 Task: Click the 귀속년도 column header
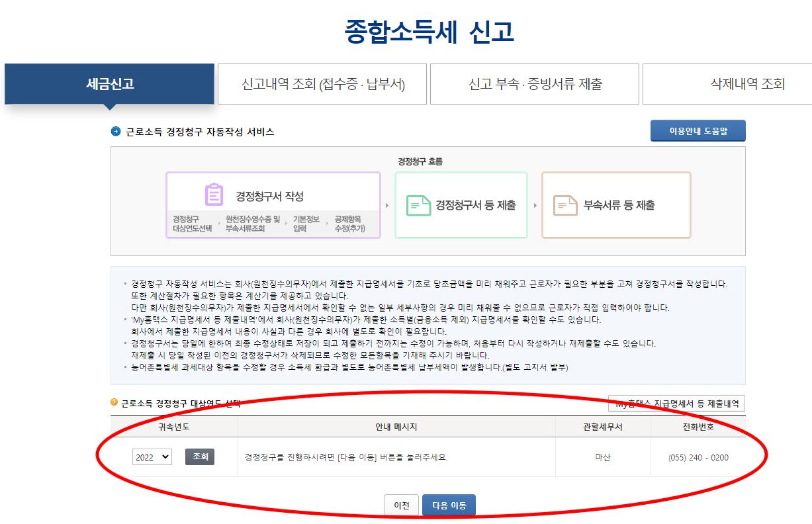pos(174,427)
